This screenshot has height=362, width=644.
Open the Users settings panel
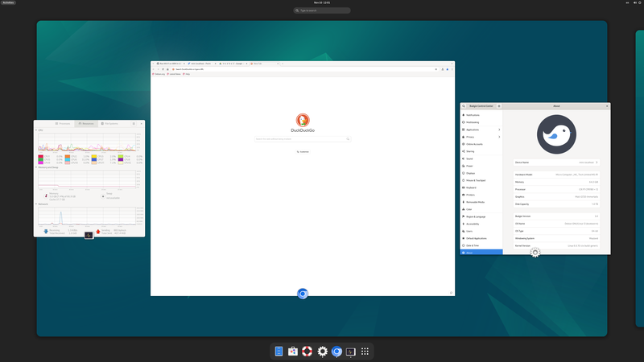pos(481,231)
